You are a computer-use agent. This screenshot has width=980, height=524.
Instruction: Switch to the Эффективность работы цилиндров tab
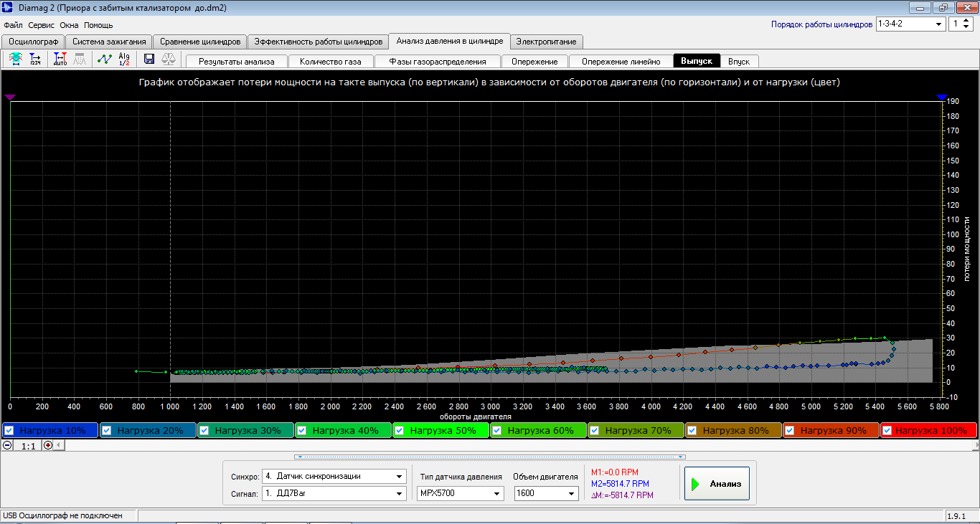pos(318,42)
